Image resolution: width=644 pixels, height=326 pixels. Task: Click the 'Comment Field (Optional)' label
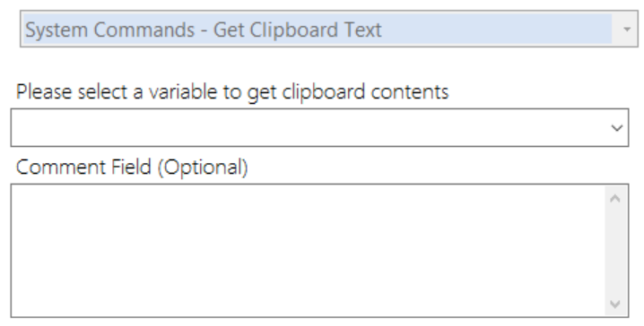coord(132,167)
